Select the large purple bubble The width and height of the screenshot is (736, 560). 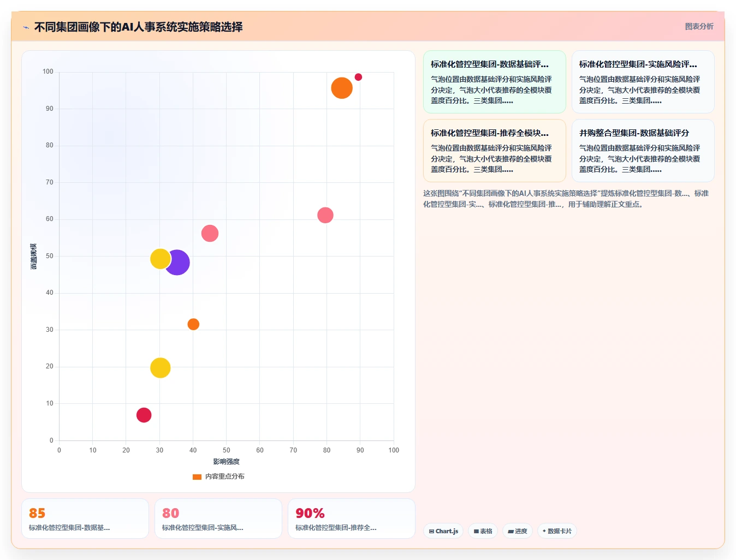(x=177, y=263)
